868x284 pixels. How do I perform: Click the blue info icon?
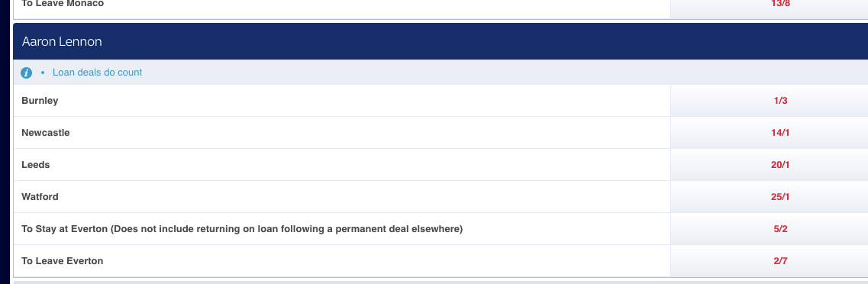pos(26,73)
